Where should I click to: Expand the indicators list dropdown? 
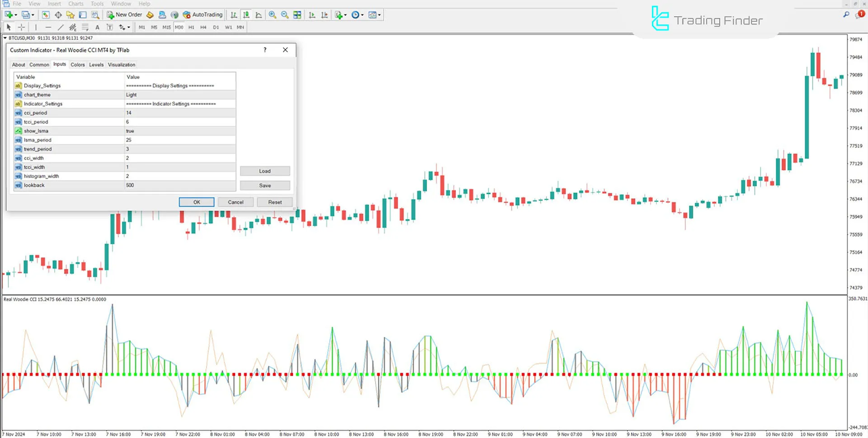click(x=345, y=15)
